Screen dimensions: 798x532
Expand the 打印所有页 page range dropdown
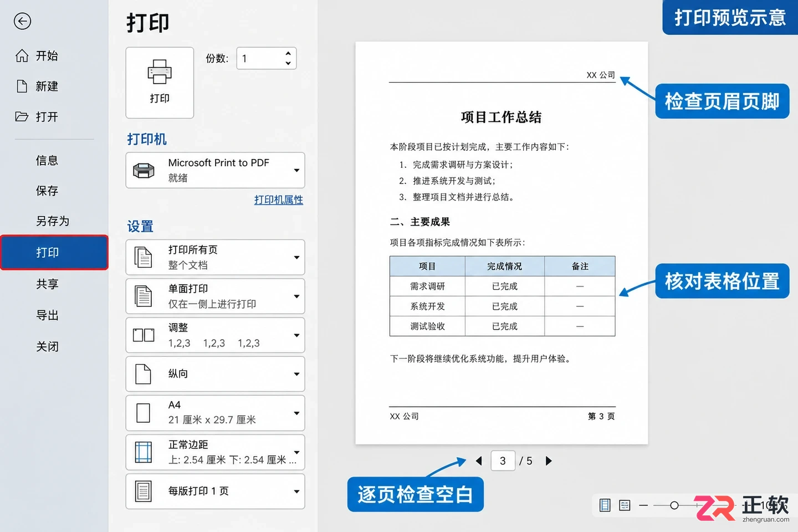(215, 257)
